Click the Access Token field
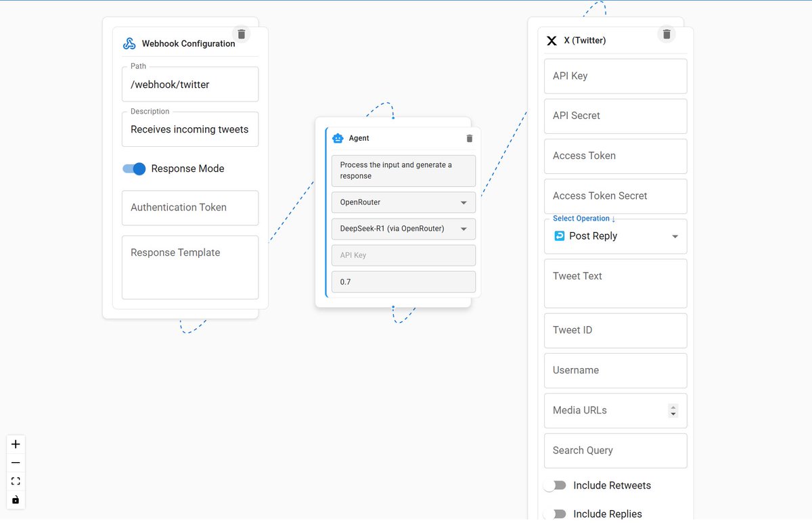The image size is (812, 523). pyautogui.click(x=616, y=156)
